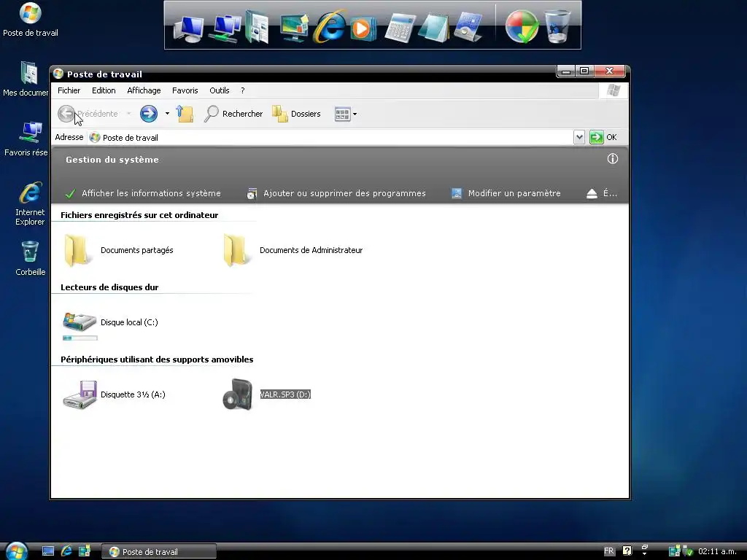The height and width of the screenshot is (560, 747).
Task: Click the green OK go button
Action: click(x=603, y=137)
